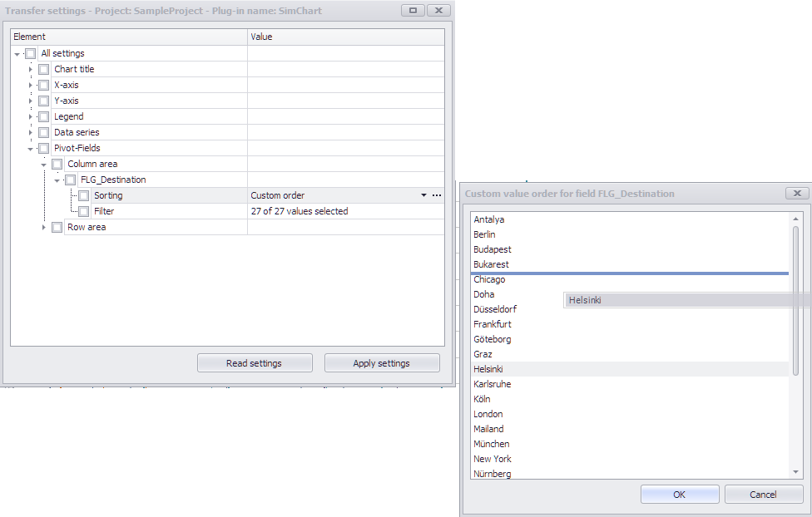Click Read settings button
The image size is (812, 517).
255,362
